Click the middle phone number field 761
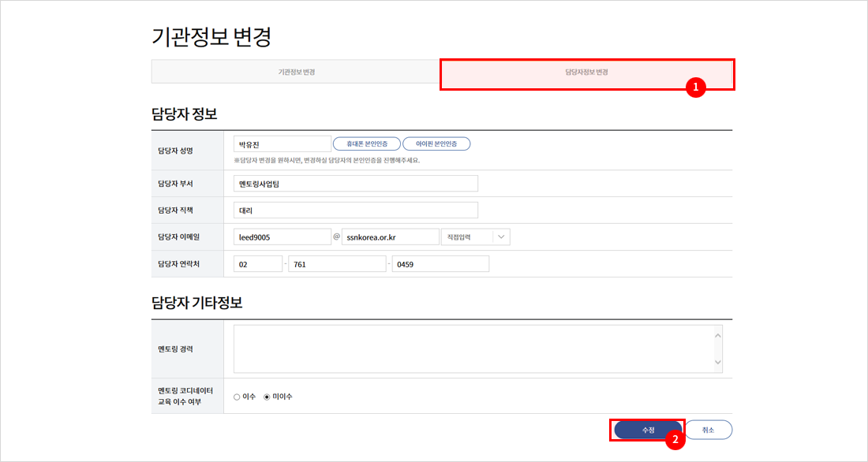This screenshot has width=868, height=462. click(x=337, y=264)
